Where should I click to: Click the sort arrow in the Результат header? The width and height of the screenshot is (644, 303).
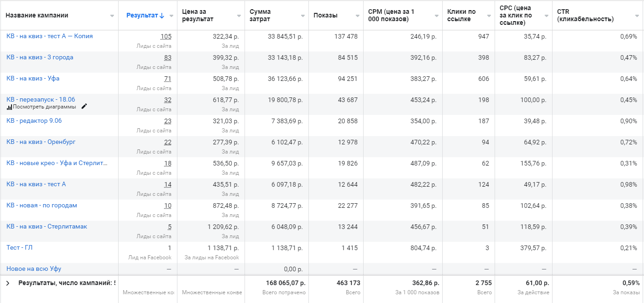click(162, 16)
